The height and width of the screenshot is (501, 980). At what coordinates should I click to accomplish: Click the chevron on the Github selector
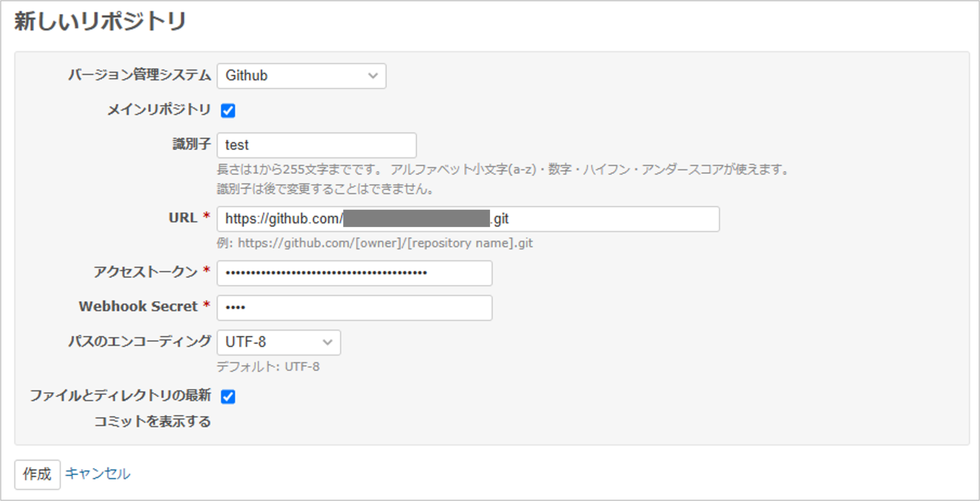pos(374,75)
